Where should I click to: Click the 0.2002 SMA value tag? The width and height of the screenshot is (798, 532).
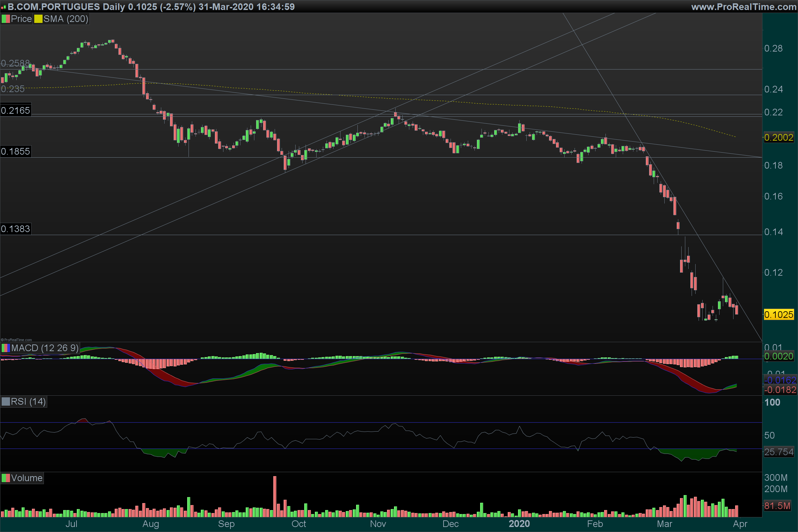[x=779, y=137]
